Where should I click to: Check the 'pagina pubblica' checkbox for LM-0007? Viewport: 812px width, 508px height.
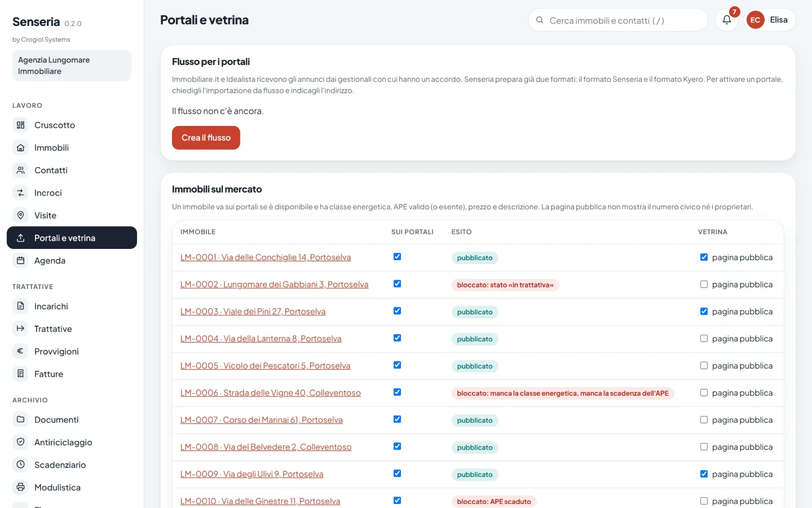pyautogui.click(x=704, y=420)
